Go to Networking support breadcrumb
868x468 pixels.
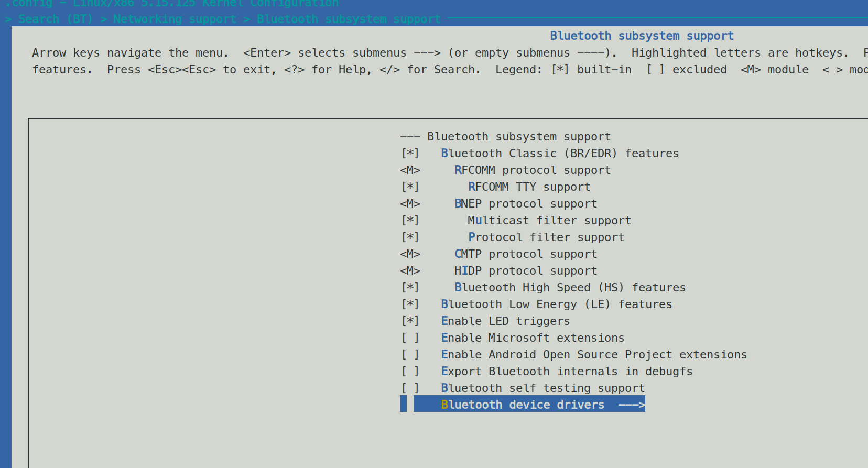pos(175,19)
